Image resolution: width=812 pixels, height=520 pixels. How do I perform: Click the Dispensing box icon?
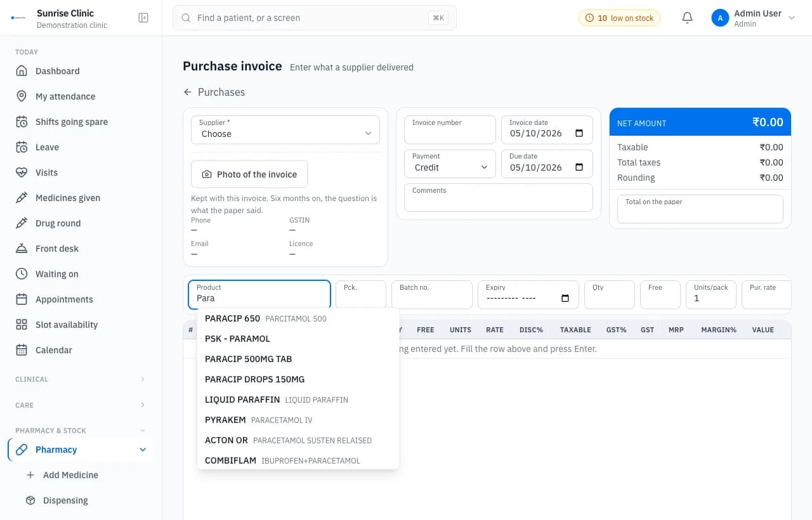click(30, 500)
